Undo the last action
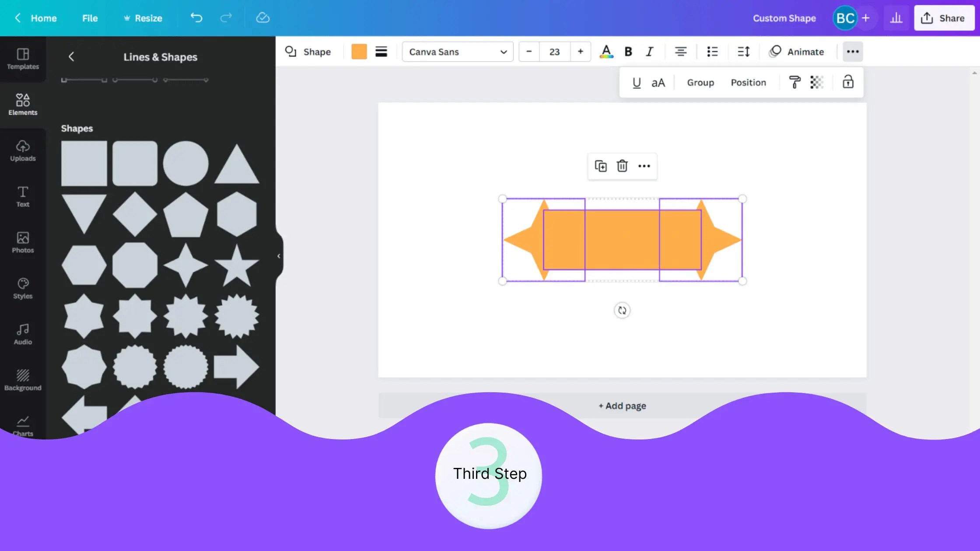980x551 pixels. point(196,18)
